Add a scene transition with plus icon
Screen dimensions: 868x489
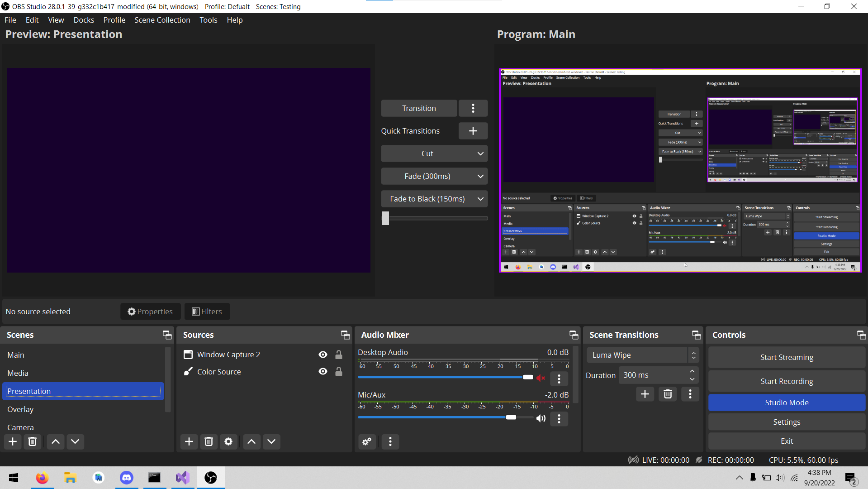645,394
